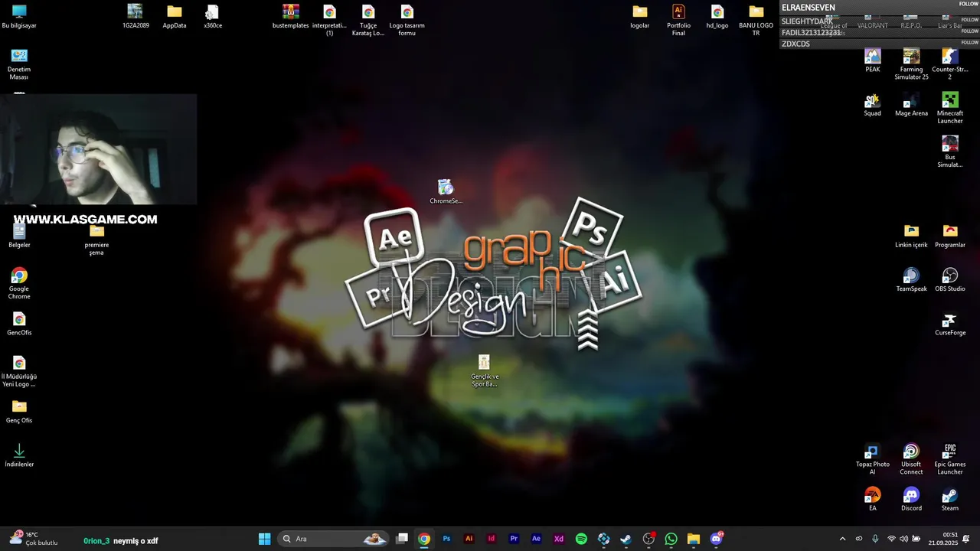Screen dimensions: 980x551
Task: Select the ChromeSe... desktop icon
Action: click(446, 191)
